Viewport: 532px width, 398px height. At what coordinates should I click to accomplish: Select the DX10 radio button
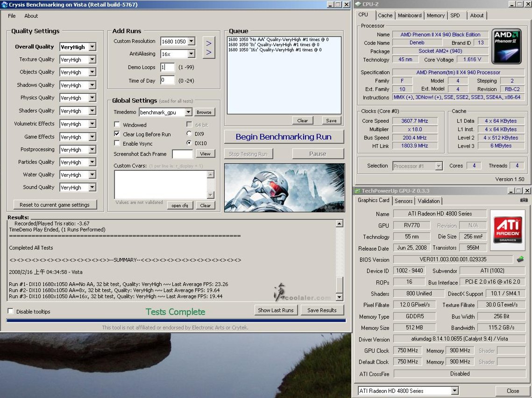[x=189, y=143]
